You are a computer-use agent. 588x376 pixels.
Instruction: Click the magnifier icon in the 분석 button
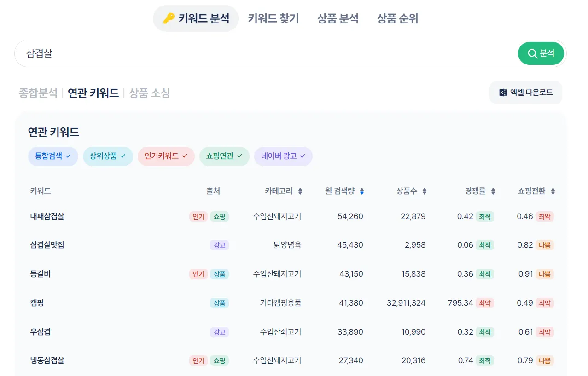[532, 54]
